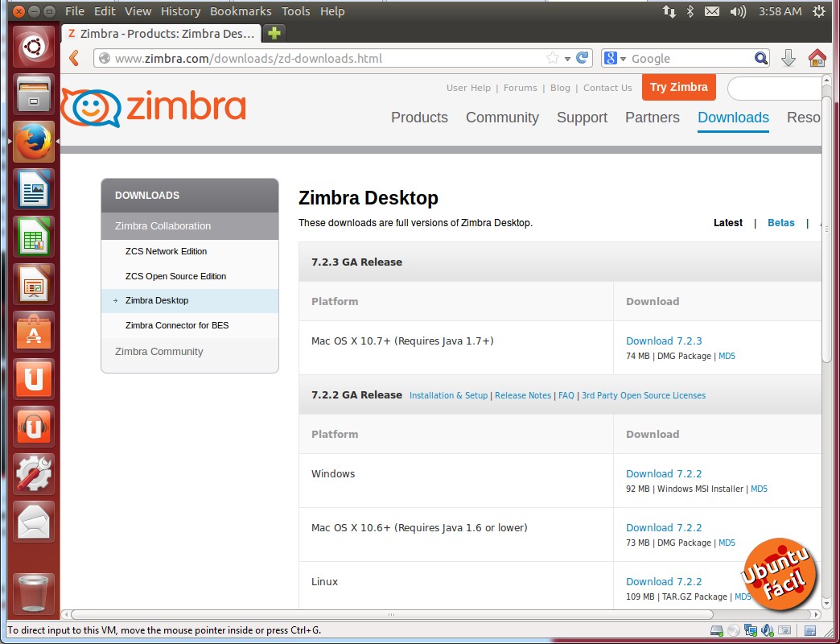The image size is (840, 644).
Task: Open the messaging envelope indicator
Action: (712, 11)
